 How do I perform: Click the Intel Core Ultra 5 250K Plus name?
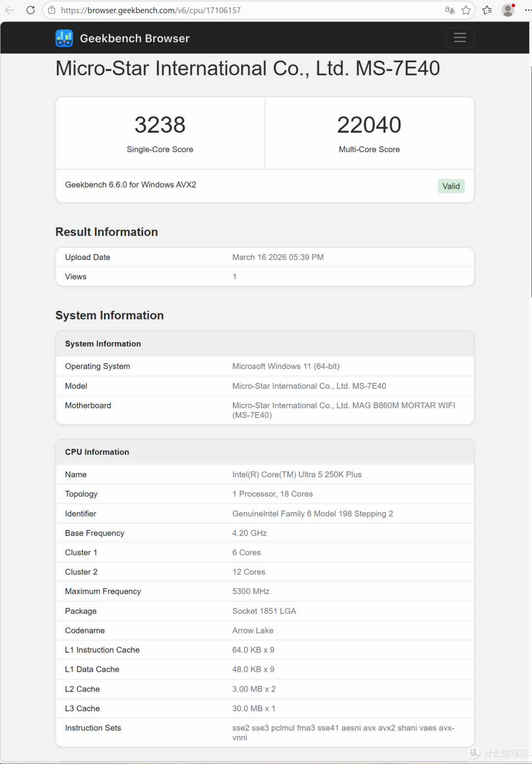click(297, 474)
